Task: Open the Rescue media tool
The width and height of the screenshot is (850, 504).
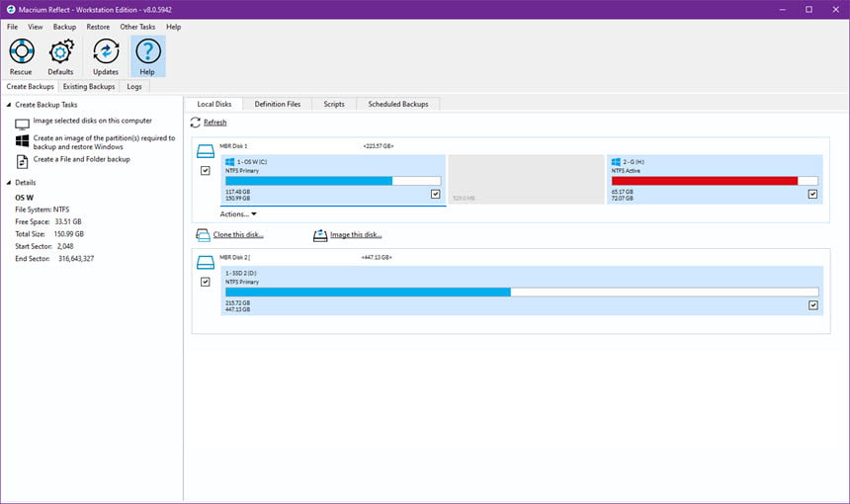Action: (x=21, y=52)
